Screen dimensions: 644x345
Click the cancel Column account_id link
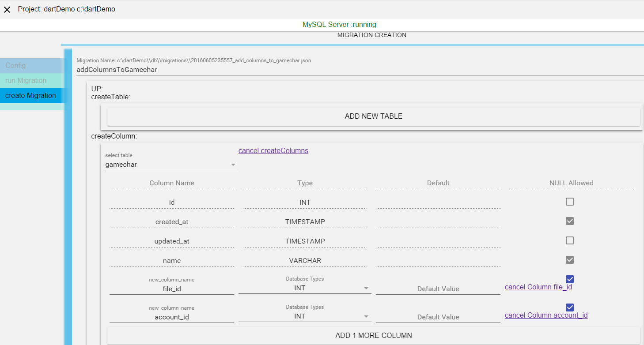pos(546,315)
